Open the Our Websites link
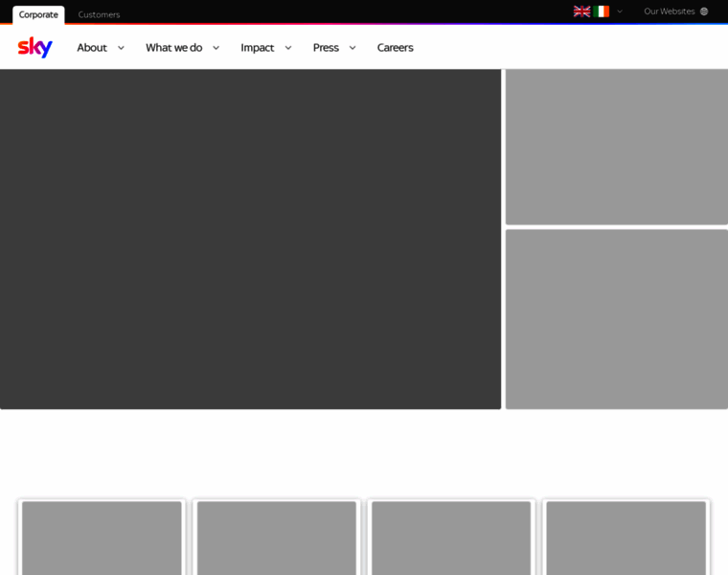 pos(669,11)
